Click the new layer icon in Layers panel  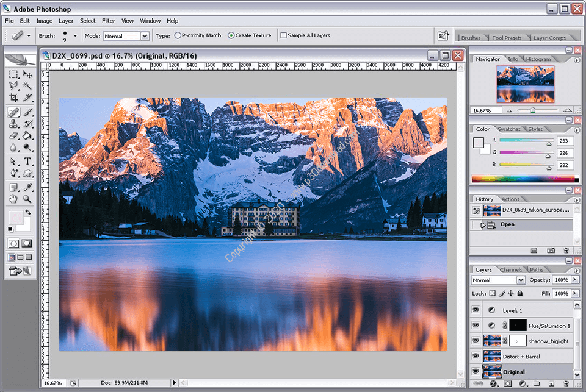(552, 383)
